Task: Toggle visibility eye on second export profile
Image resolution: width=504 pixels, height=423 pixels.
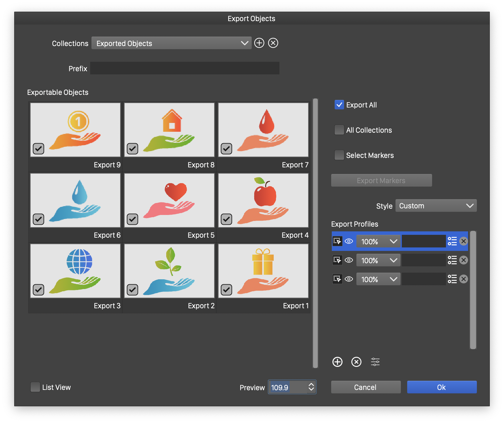Action: point(349,260)
